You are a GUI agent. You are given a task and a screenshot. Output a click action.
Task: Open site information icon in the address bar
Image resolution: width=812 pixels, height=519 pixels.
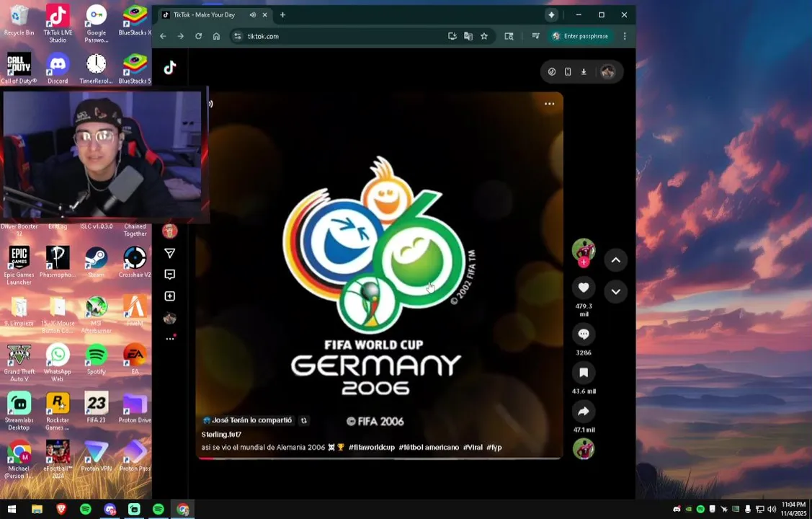[238, 36]
